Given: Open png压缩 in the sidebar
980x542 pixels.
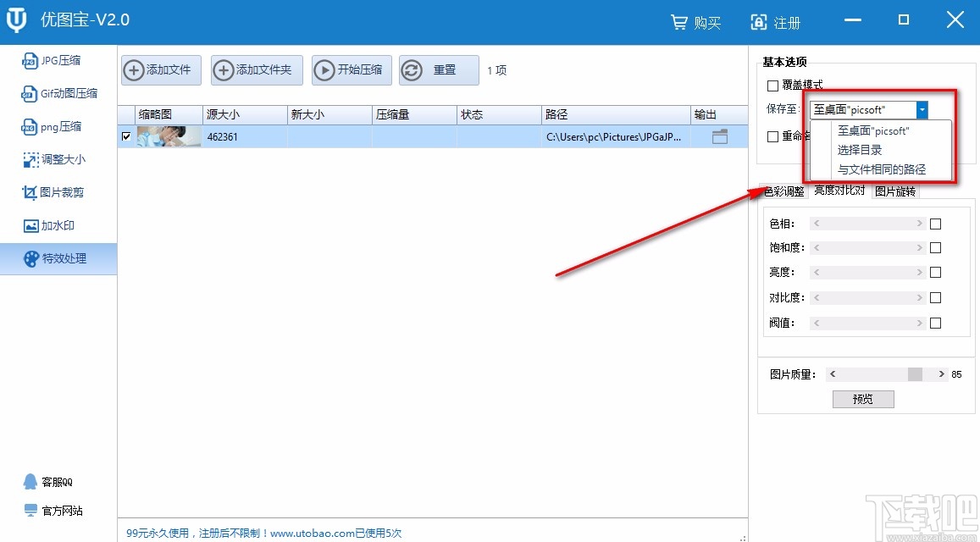Looking at the screenshot, I should (58, 127).
